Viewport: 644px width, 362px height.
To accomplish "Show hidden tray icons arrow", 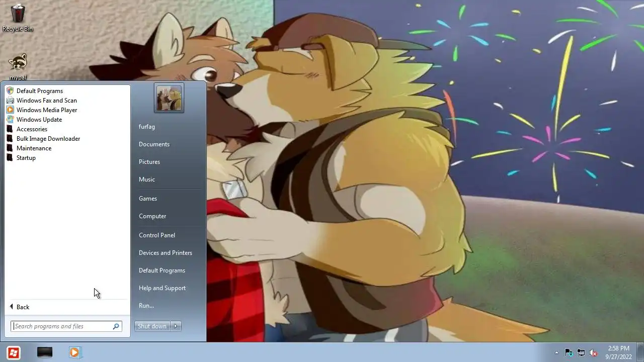I will [556, 352].
